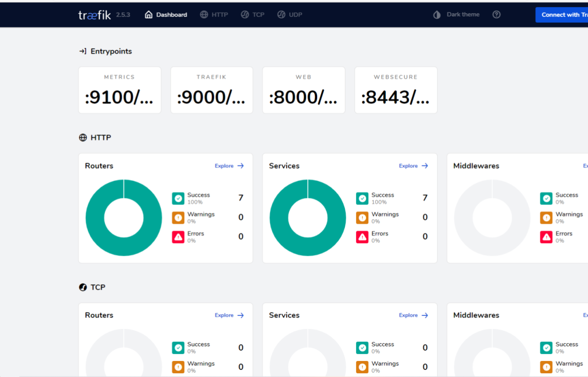Toggle the Dark theme switch
This screenshot has height=377, width=588.
point(456,15)
